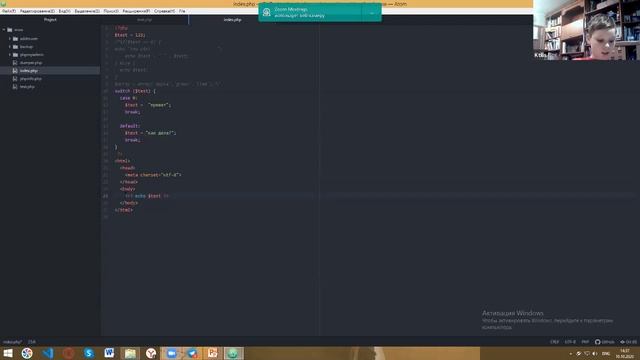Collapse the root project folder arrow
Image resolution: width=640 pixels, height=360 pixels.
[x=4, y=30]
